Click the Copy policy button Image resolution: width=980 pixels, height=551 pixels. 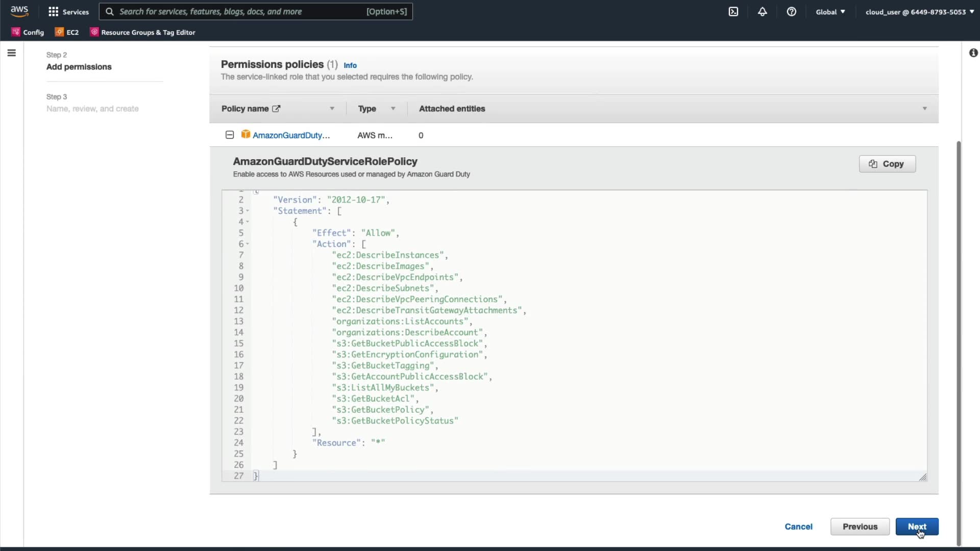(887, 164)
